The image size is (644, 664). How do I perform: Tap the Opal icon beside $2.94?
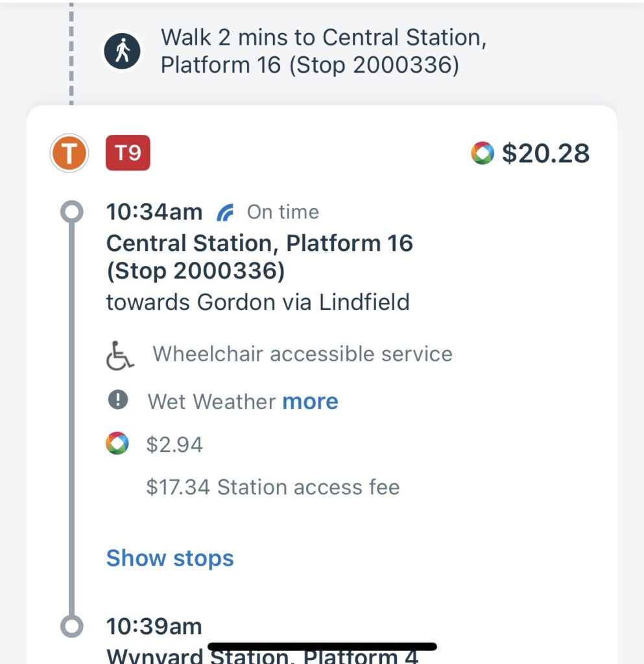(x=117, y=444)
